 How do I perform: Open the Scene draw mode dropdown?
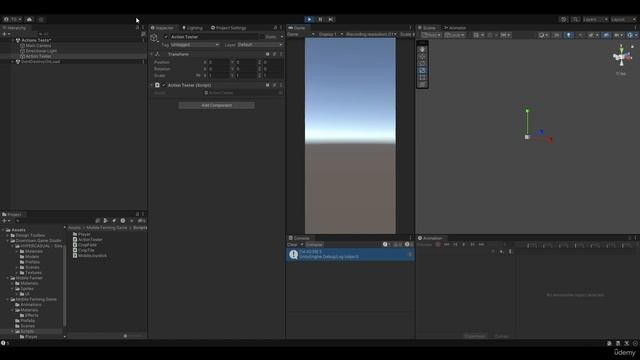543,35
